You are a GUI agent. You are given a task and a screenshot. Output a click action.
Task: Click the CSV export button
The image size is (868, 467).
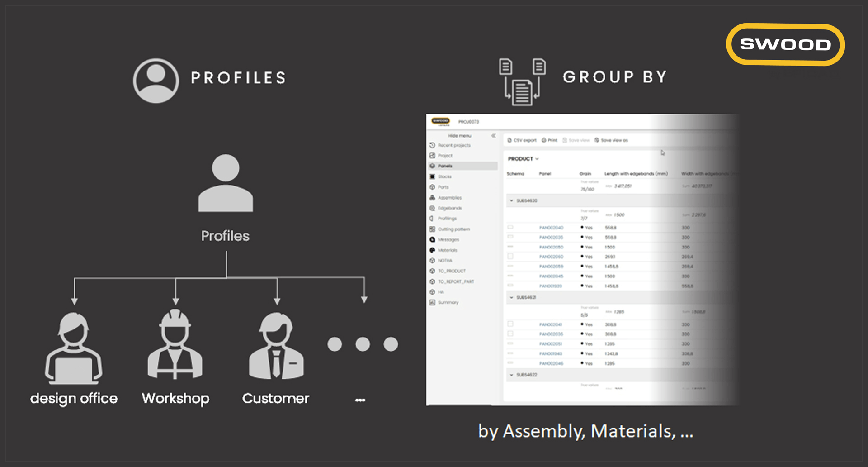click(522, 140)
